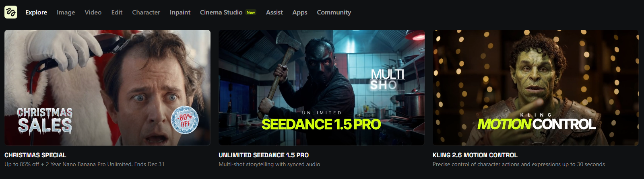Open Cinema Studio from the nav bar

(x=221, y=12)
